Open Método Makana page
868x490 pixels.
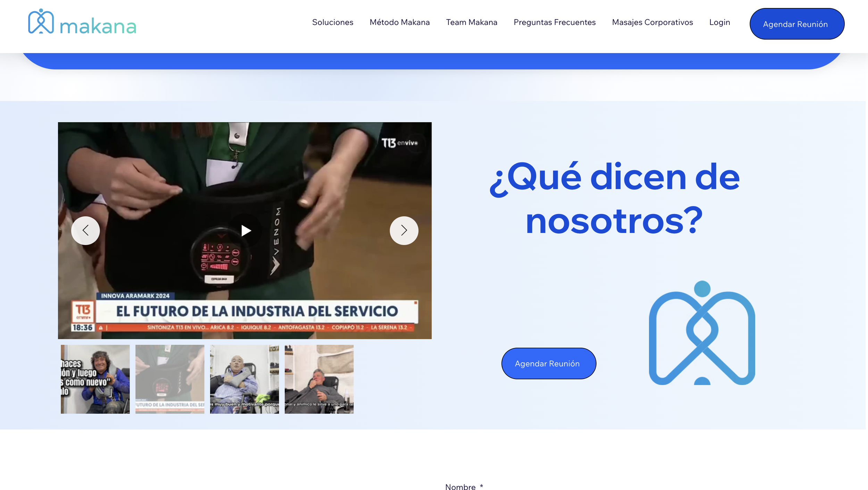coord(399,22)
